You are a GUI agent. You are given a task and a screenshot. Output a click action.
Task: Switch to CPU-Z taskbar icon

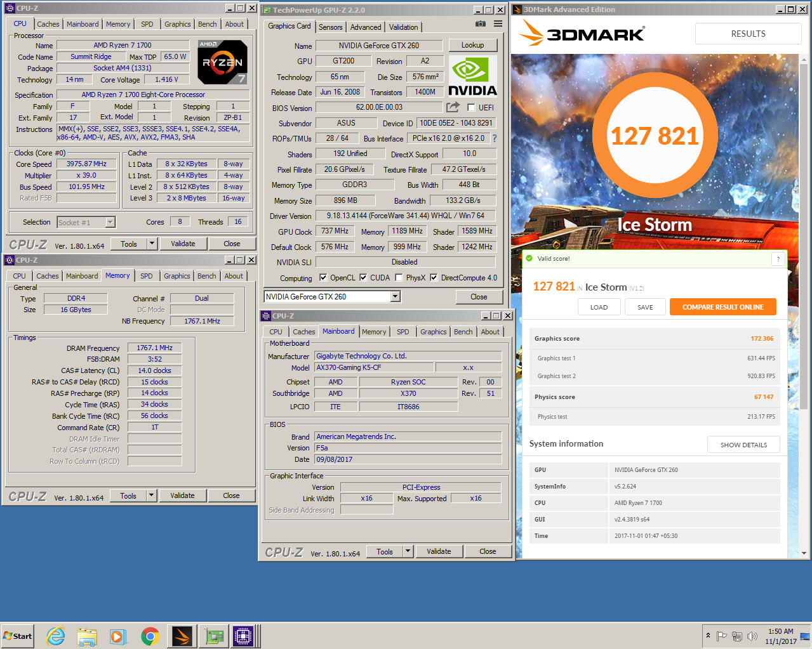tap(243, 636)
